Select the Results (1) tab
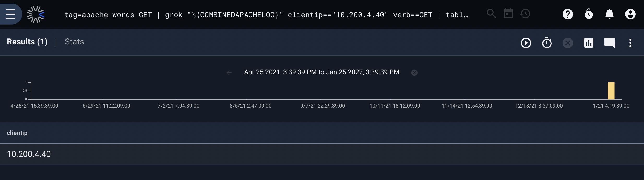The height and width of the screenshot is (180, 644). coord(27,42)
